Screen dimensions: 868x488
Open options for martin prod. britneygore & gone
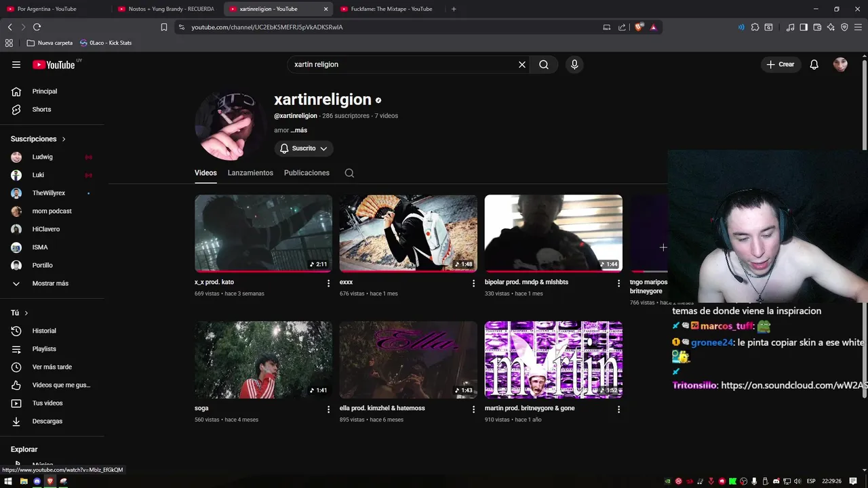[618, 409]
